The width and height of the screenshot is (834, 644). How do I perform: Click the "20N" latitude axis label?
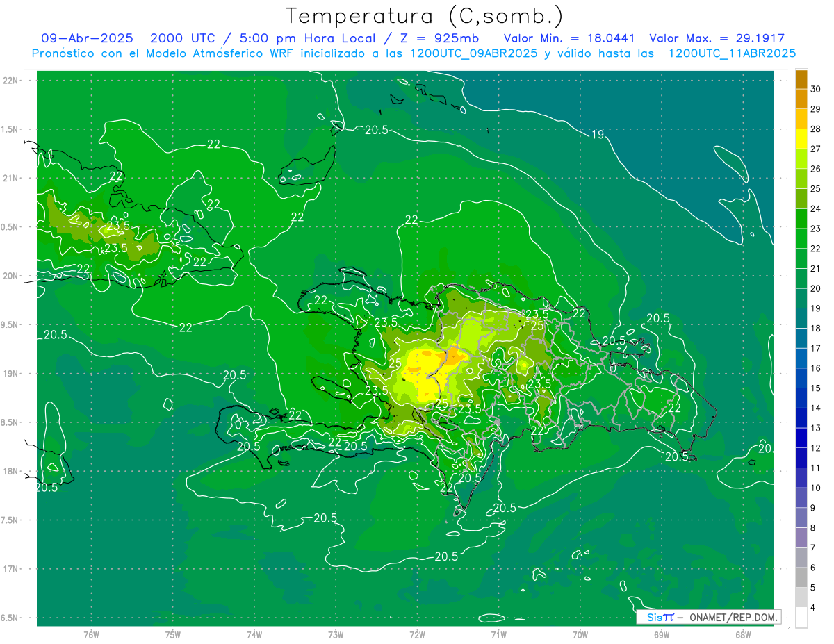11,276
